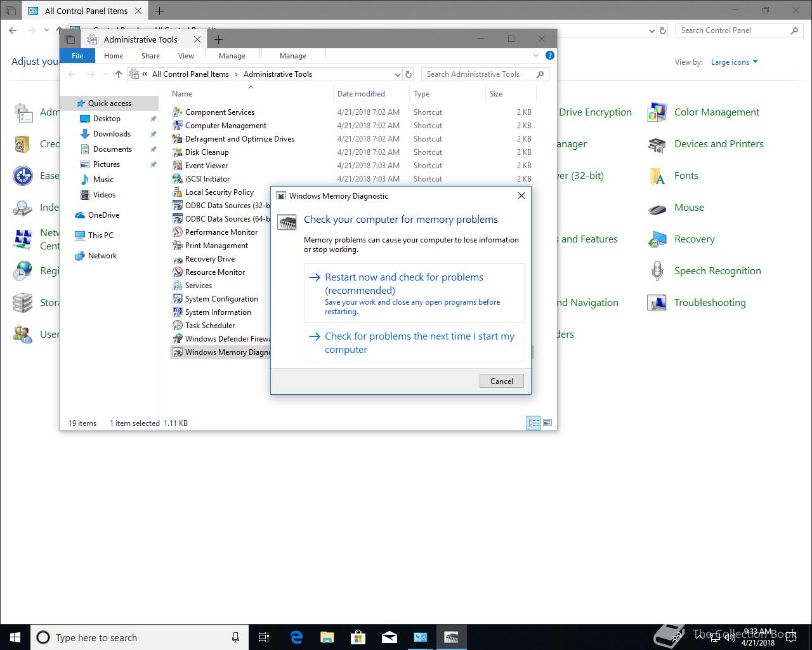This screenshot has height=650, width=812.
Task: Open Microsoft Store from the taskbar
Action: [x=358, y=637]
